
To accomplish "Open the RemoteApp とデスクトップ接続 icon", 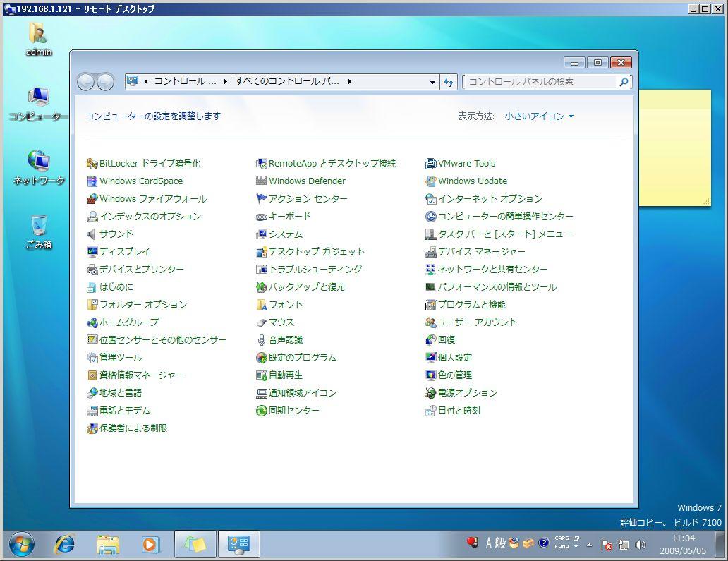I will pos(262,164).
